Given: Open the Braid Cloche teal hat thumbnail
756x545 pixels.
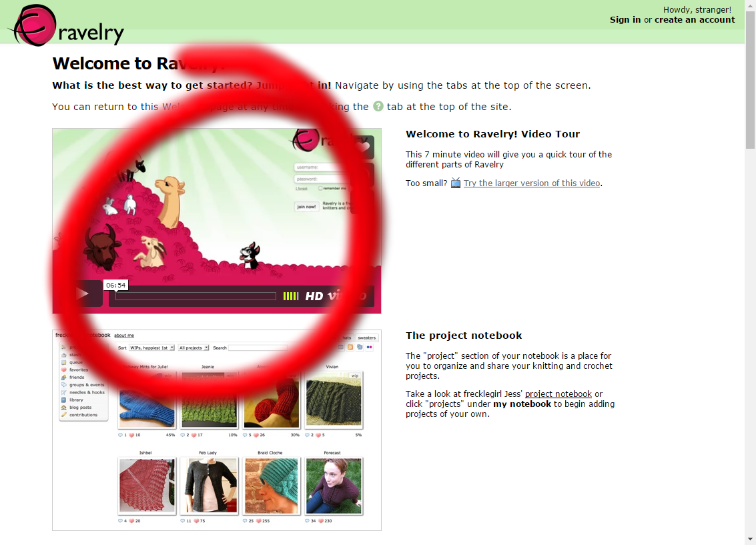Looking at the screenshot, I should pyautogui.click(x=272, y=486).
